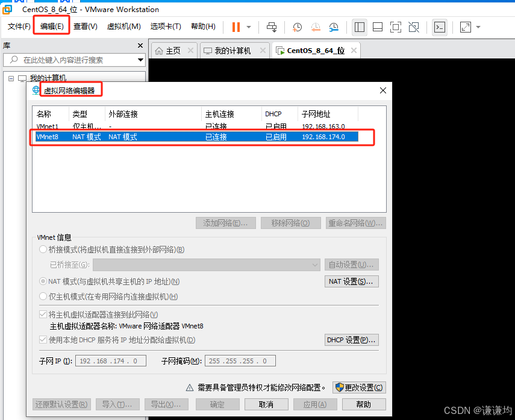Open DHCP 设置(P)... button

pyautogui.click(x=351, y=340)
